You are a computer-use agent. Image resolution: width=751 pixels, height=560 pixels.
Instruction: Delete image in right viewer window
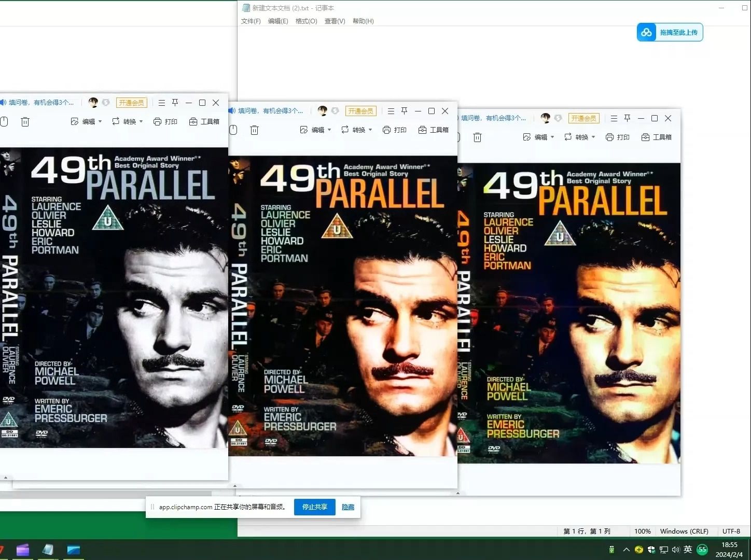(477, 137)
